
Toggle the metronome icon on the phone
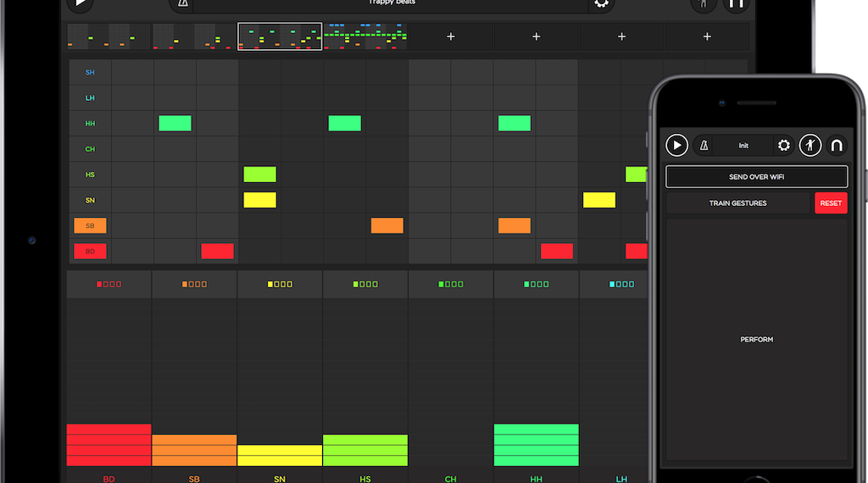coord(704,146)
